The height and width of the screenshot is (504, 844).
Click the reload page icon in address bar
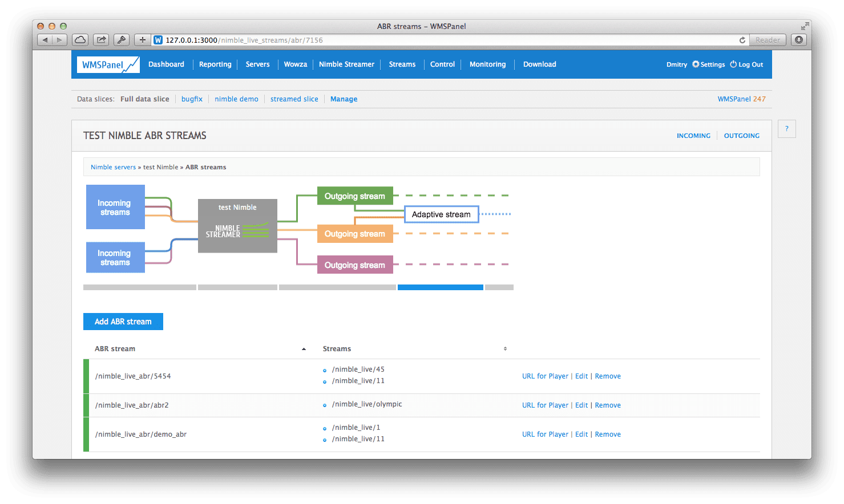pos(742,40)
